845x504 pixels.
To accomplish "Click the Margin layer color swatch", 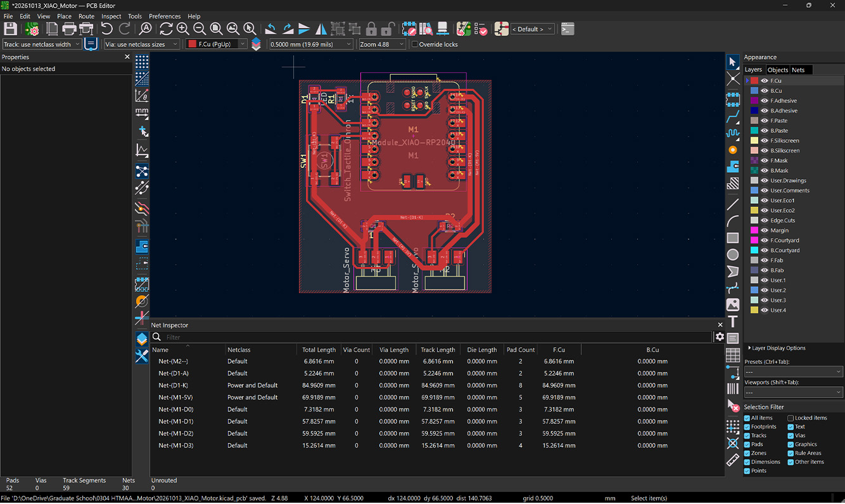I will click(754, 230).
